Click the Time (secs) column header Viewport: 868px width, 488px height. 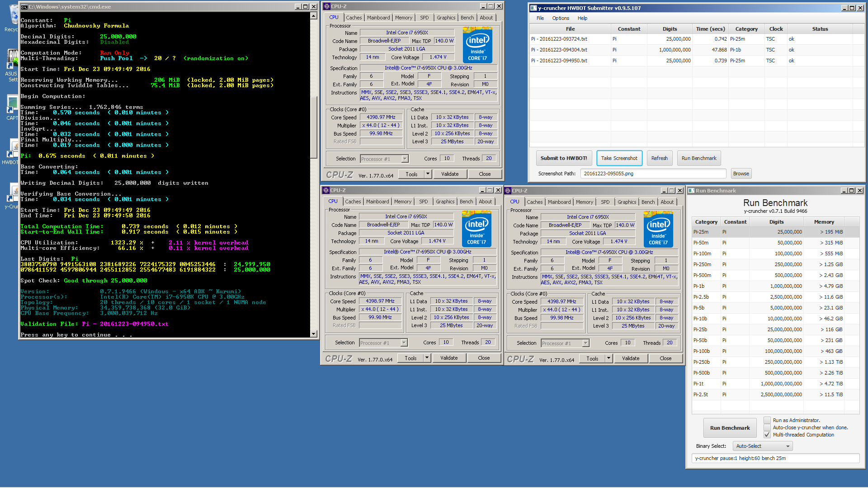click(x=710, y=29)
